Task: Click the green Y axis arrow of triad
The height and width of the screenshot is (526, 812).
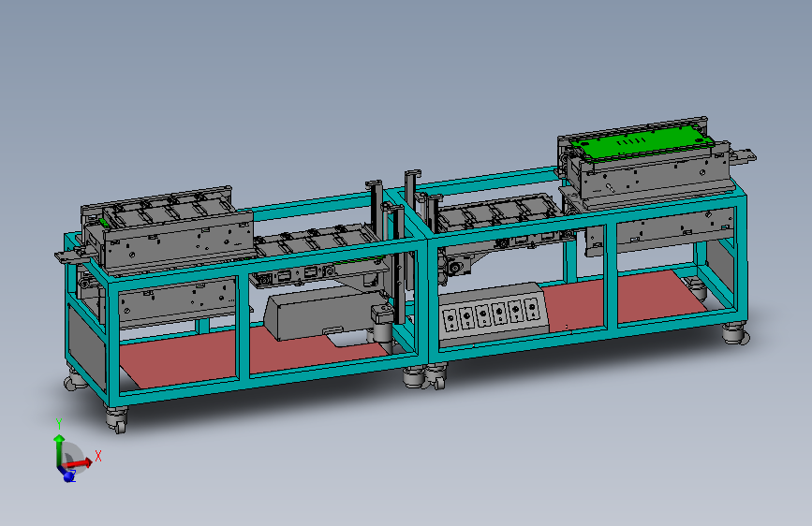Action: tap(58, 449)
